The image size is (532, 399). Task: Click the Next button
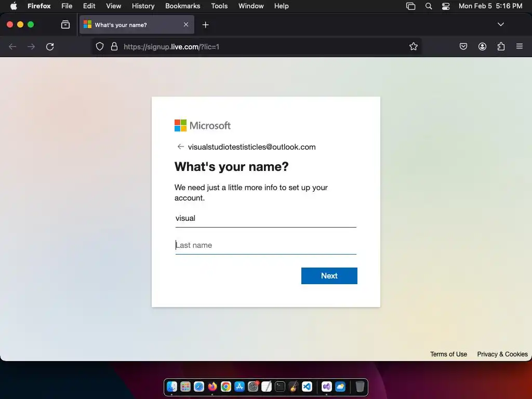pos(329,275)
